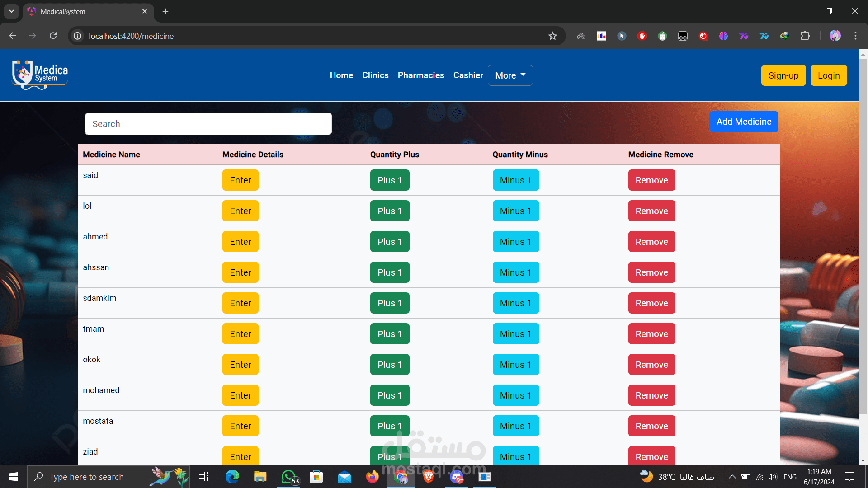868x488 pixels.
Task: Open WhatsApp from the taskbar
Action: point(289,477)
